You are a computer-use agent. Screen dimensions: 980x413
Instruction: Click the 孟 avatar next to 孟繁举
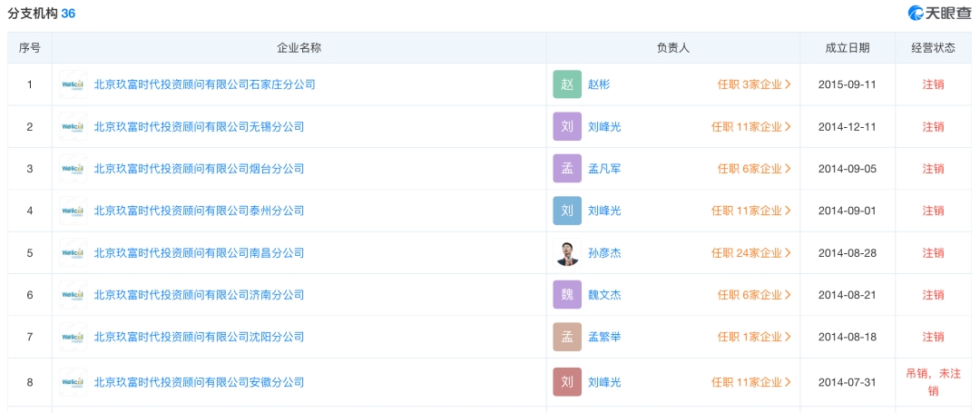(x=567, y=337)
